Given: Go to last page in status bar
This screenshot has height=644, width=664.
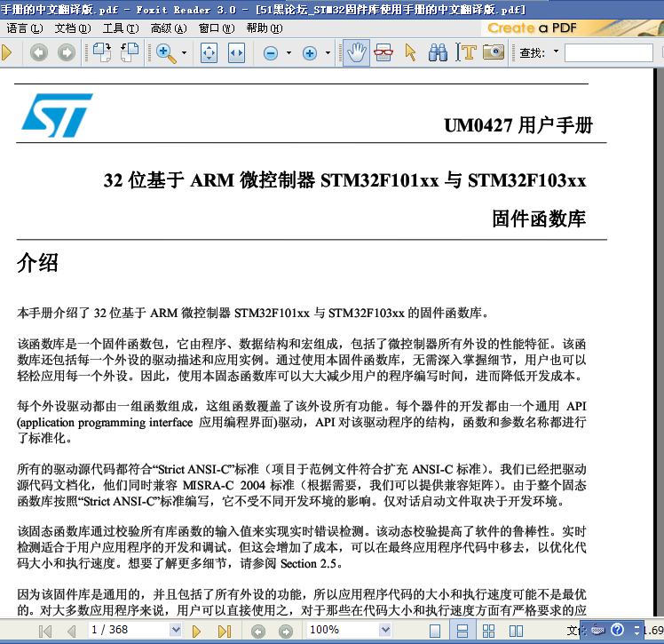Looking at the screenshot, I should [x=225, y=631].
